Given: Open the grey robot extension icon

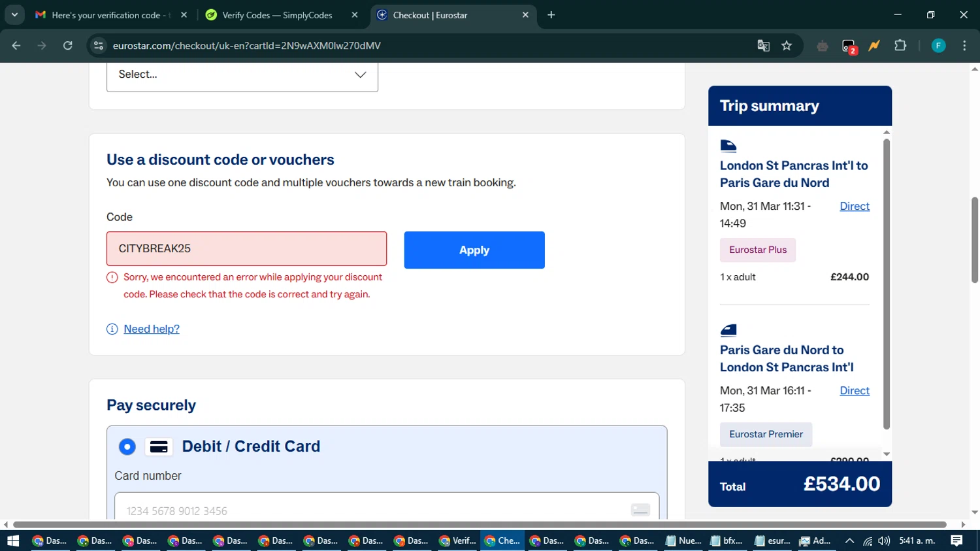Looking at the screenshot, I should tap(823, 46).
